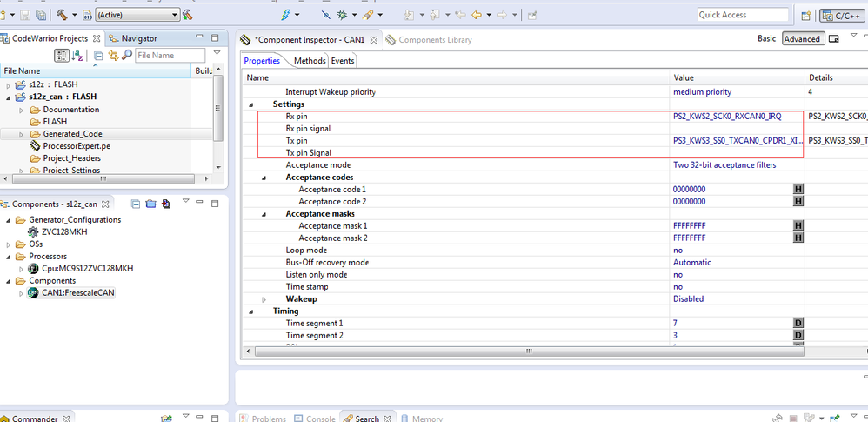The image size is (868, 422).
Task: Click the magnifier search icon in Projects panel
Action: [x=127, y=56]
